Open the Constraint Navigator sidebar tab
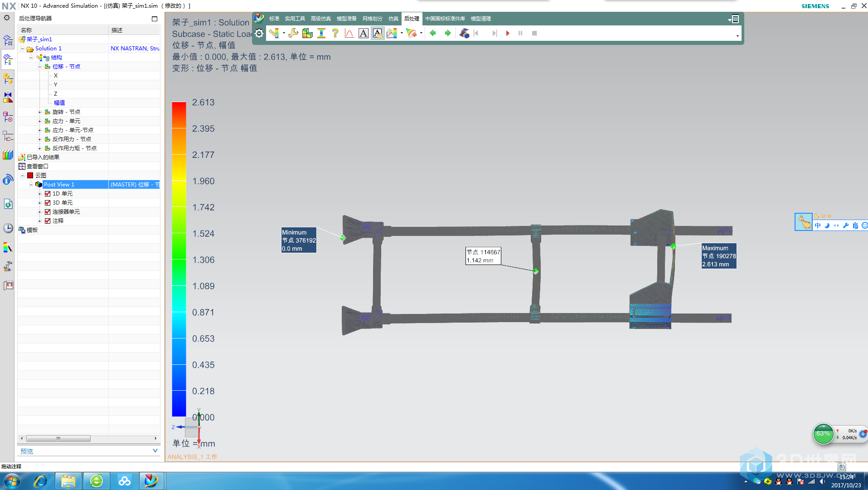Image resolution: width=868 pixels, height=490 pixels. click(8, 97)
